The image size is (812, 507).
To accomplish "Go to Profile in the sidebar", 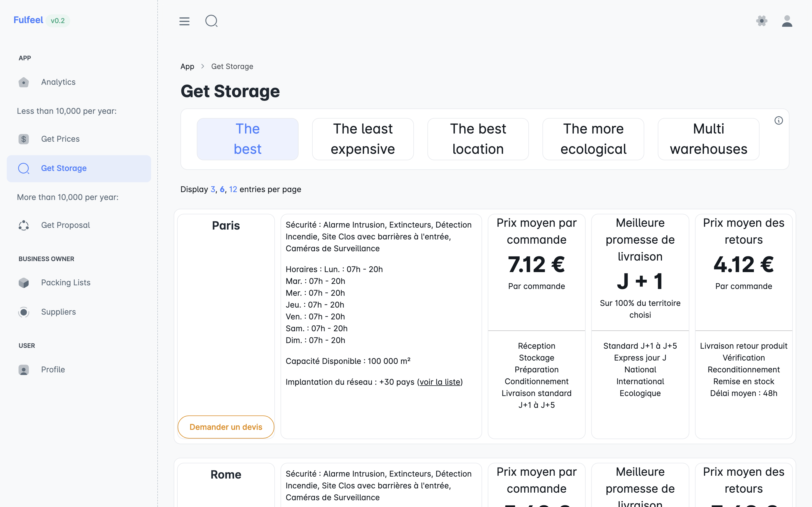I will coord(53,370).
